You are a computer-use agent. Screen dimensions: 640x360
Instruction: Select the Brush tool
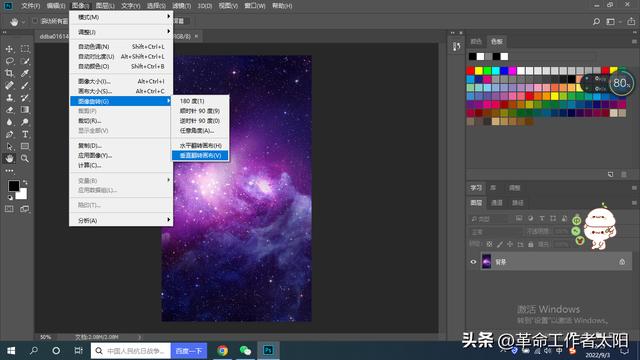click(x=25, y=85)
